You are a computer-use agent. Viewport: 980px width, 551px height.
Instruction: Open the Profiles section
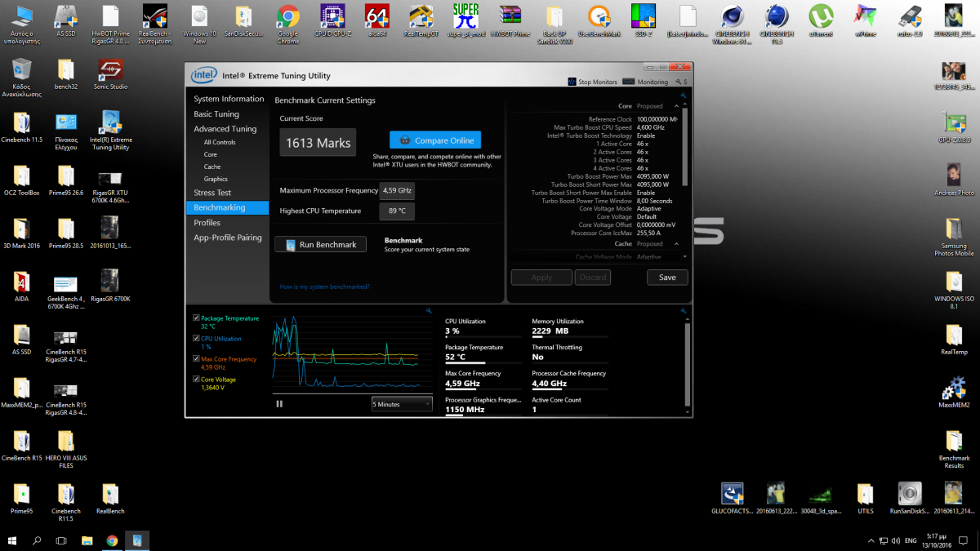pos(207,223)
